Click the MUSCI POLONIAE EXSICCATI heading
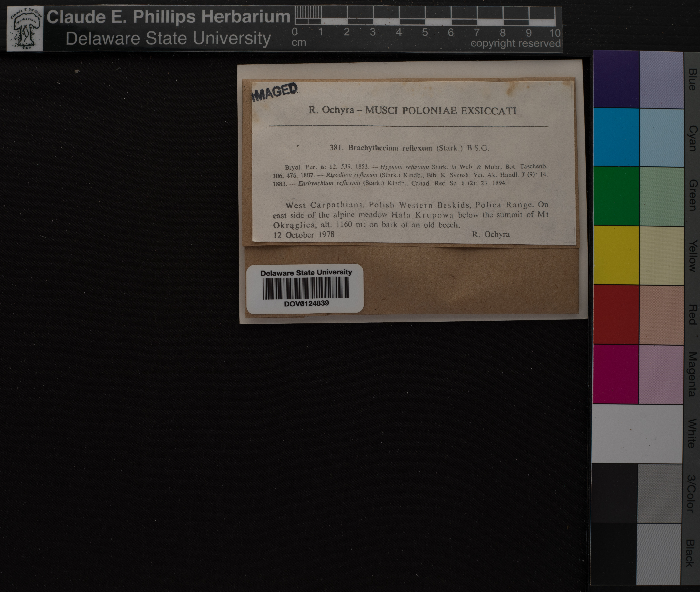 click(440, 110)
